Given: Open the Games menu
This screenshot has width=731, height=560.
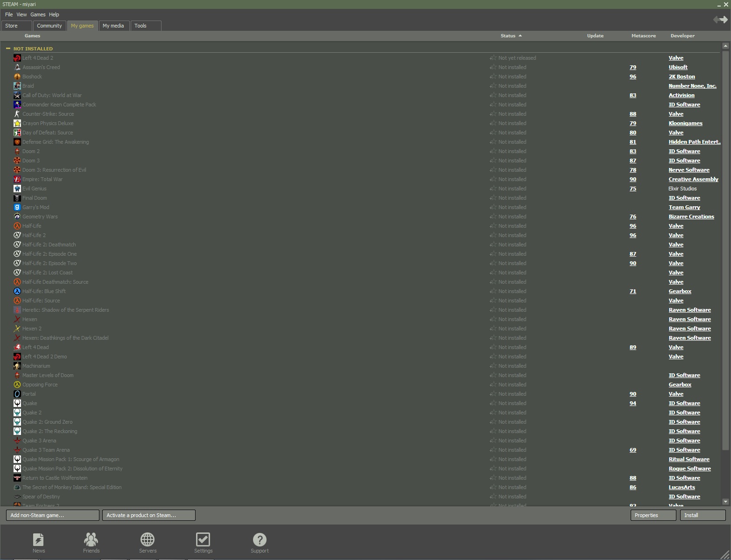Looking at the screenshot, I should (x=38, y=14).
